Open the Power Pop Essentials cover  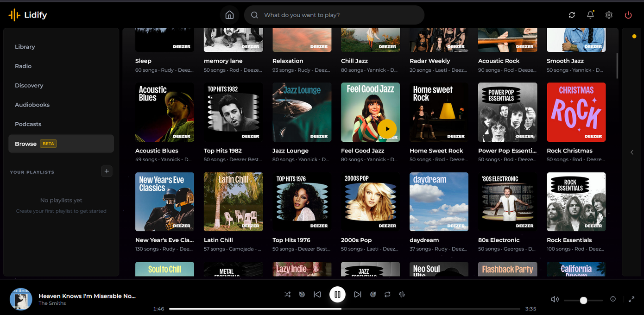508,112
